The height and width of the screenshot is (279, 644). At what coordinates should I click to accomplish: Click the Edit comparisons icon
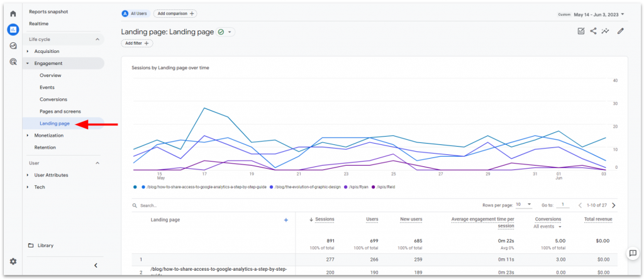tap(581, 31)
